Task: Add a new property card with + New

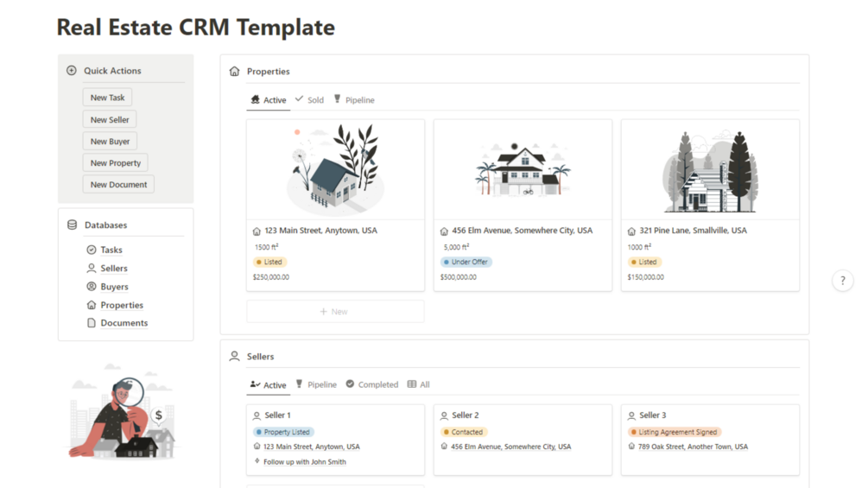Action: [x=334, y=312]
